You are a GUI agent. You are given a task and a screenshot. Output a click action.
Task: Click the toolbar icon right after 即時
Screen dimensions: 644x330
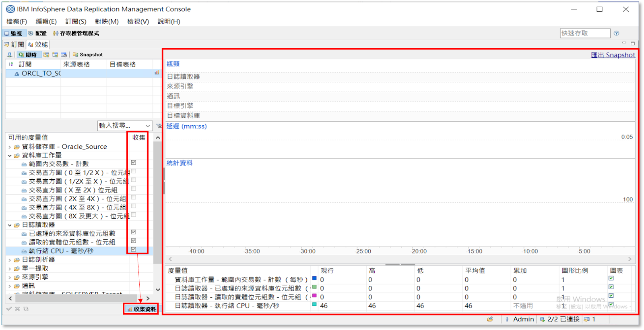(x=46, y=55)
